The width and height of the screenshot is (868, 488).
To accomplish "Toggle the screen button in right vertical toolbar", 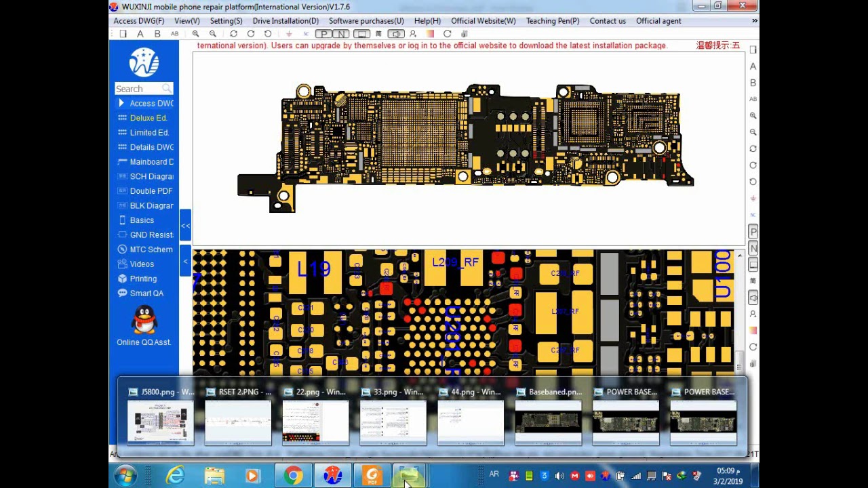I will (x=753, y=265).
